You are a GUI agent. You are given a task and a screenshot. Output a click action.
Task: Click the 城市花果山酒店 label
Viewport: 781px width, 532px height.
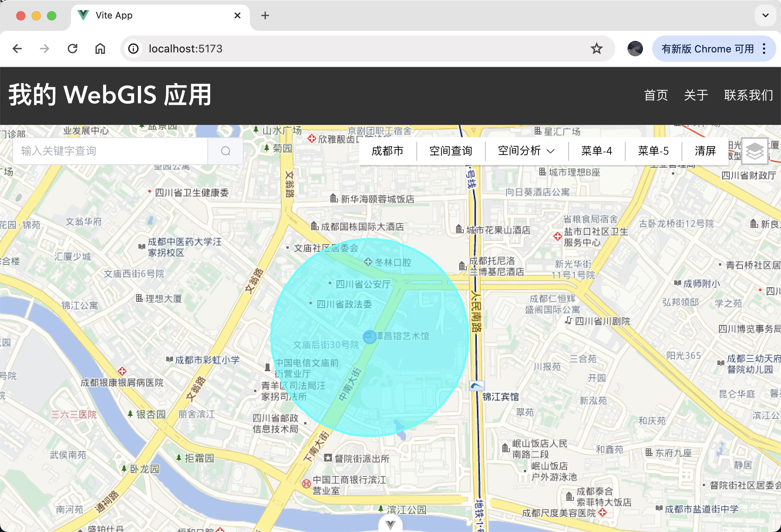[x=498, y=230]
